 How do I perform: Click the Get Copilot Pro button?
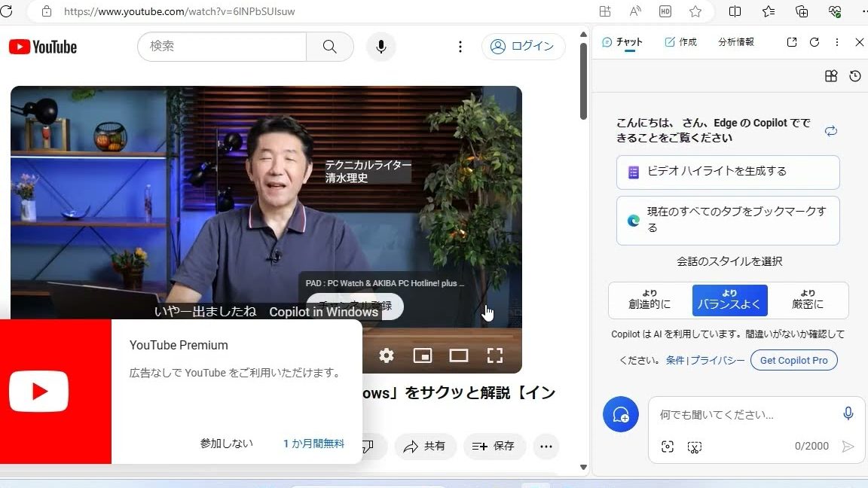point(794,360)
